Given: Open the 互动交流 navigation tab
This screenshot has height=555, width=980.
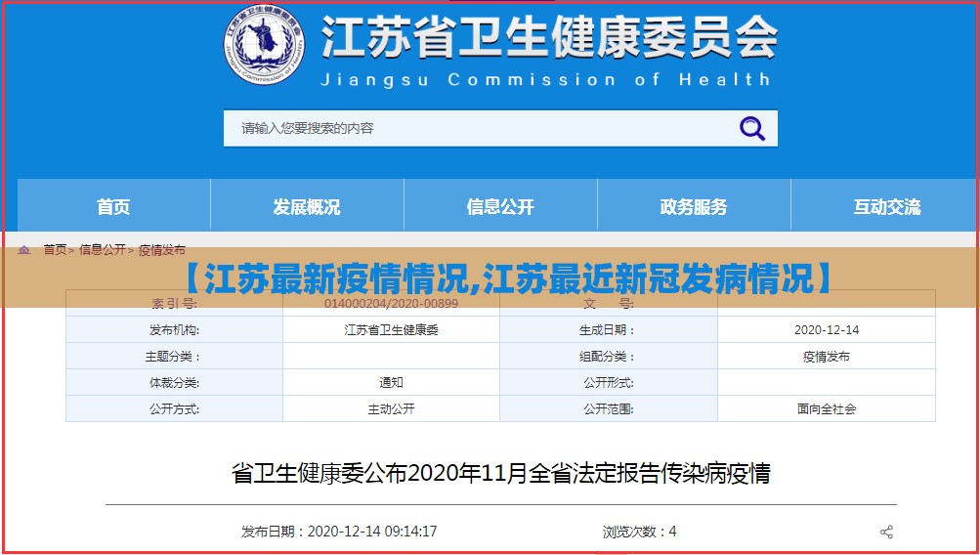Looking at the screenshot, I should 887,206.
